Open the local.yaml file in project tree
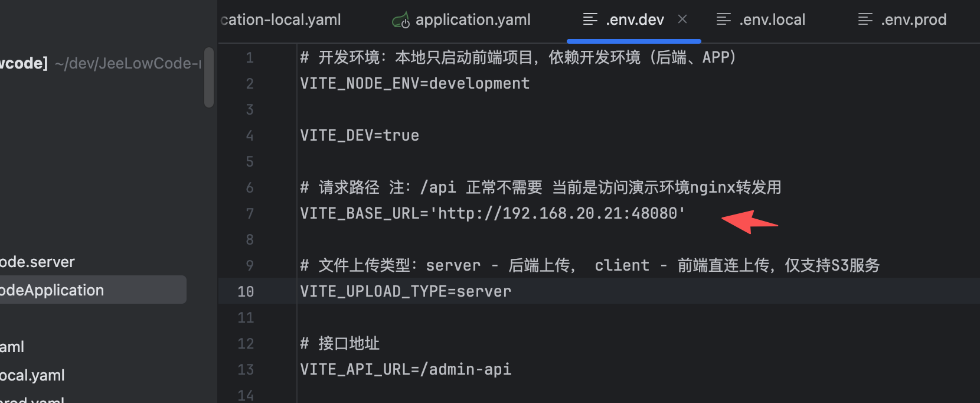 [32, 375]
